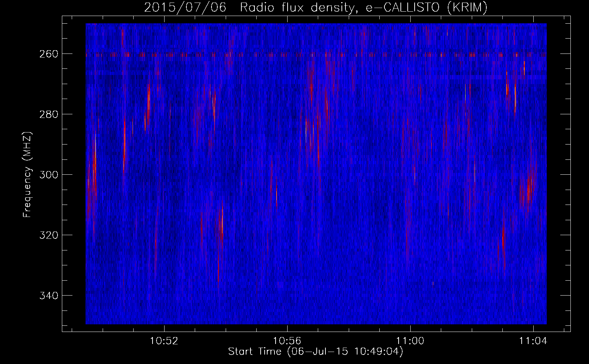Screen dimensions: 589x364
Task: Click the 260 frequency tick label
Action: [48, 54]
